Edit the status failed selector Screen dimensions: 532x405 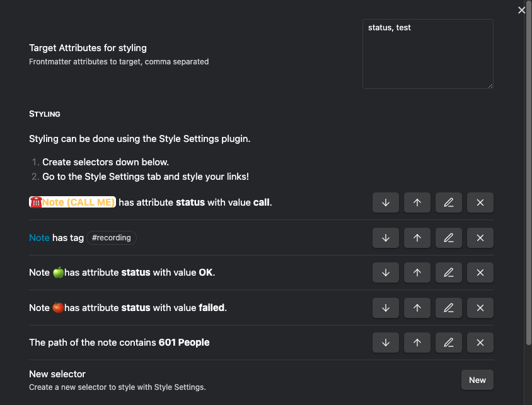[449, 308]
